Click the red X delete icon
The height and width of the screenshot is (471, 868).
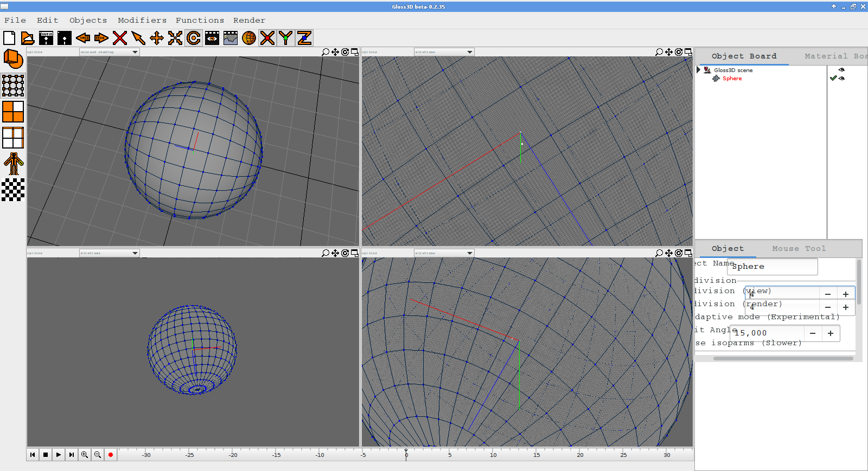[120, 38]
